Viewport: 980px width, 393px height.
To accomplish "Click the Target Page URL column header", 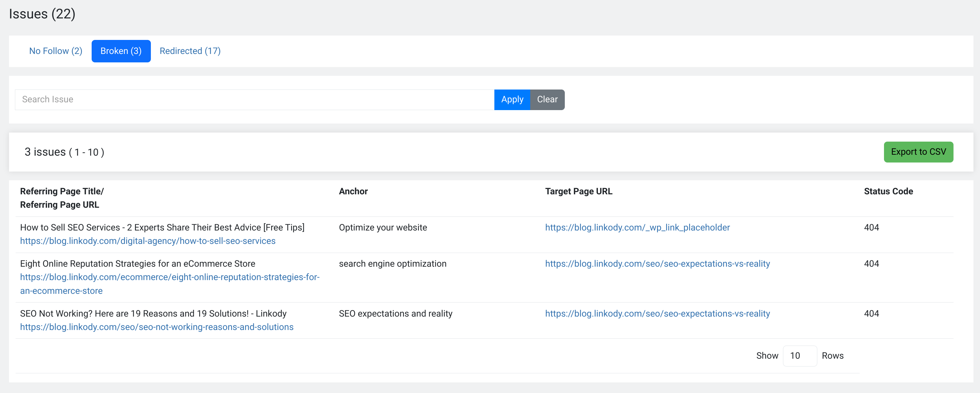I will 579,192.
